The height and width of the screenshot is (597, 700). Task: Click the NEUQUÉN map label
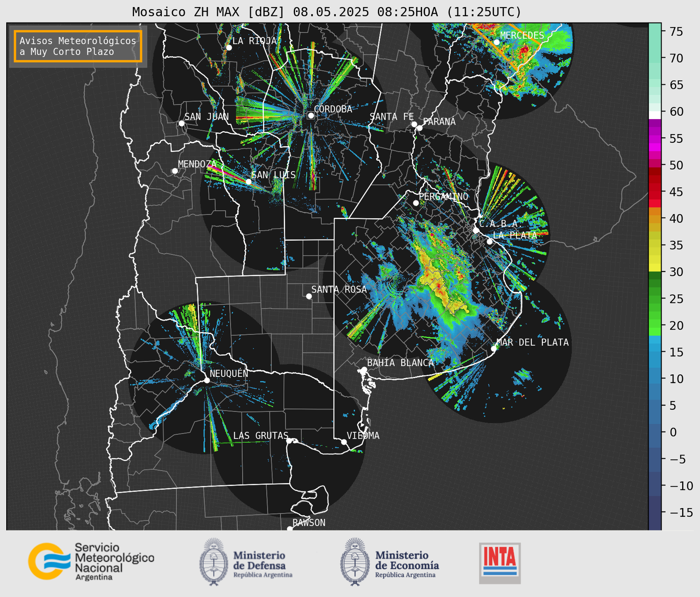click(229, 373)
